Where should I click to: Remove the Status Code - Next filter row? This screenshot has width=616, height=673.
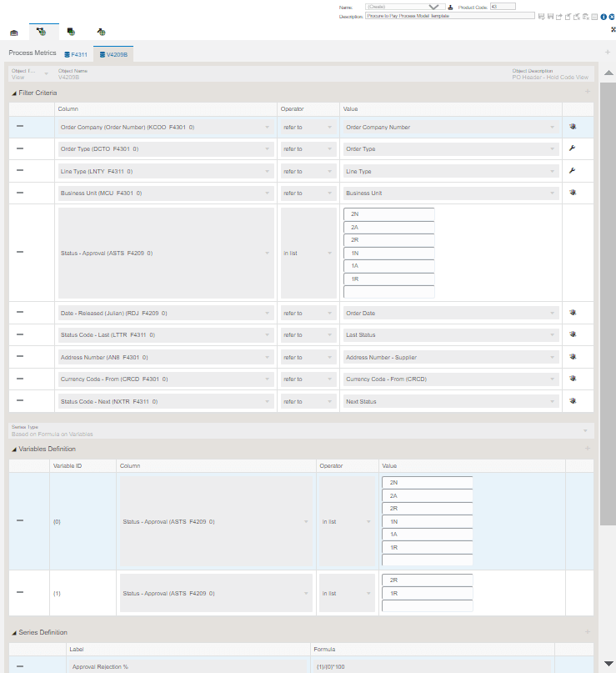tap(20, 400)
